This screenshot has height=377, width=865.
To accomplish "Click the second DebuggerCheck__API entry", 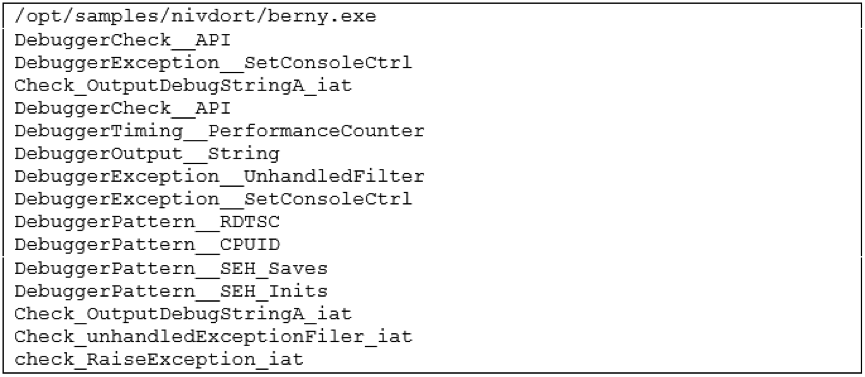I will pyautogui.click(x=122, y=108).
